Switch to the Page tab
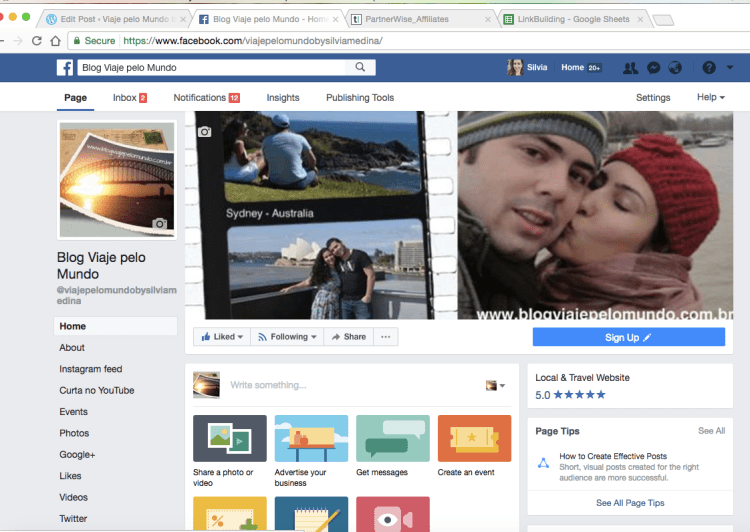750x532 pixels. tap(76, 98)
